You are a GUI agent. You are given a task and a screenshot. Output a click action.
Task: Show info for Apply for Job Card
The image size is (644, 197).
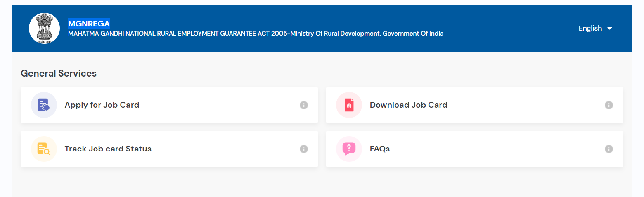304,105
